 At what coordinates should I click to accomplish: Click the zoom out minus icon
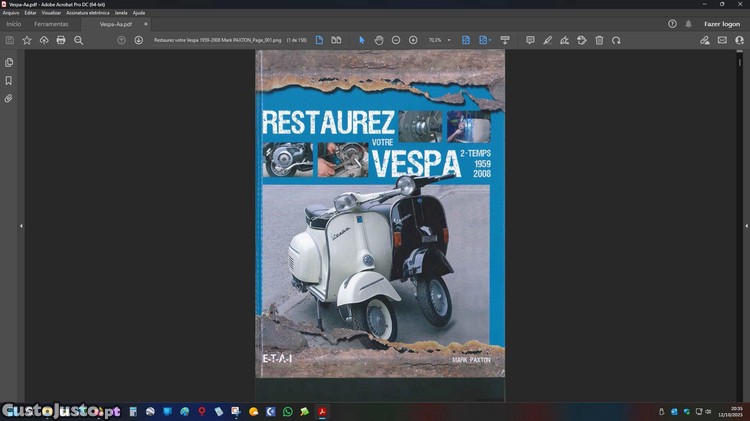click(x=396, y=40)
